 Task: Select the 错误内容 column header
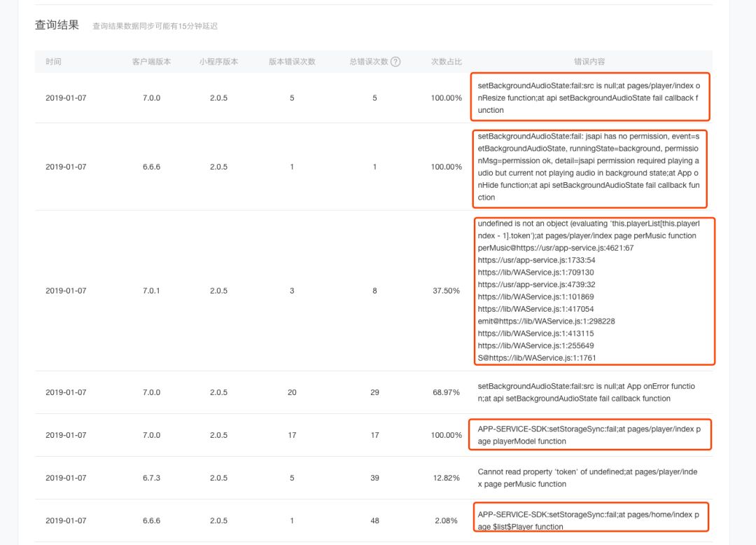[589, 62]
